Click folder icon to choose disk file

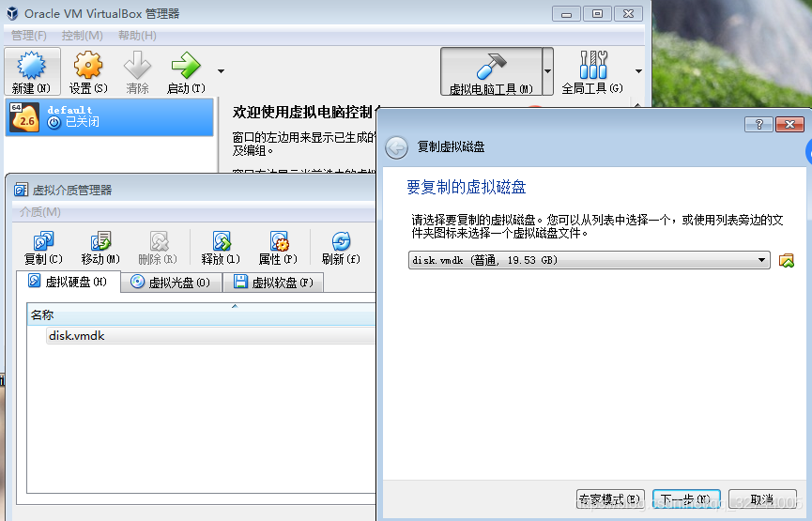pos(786,260)
